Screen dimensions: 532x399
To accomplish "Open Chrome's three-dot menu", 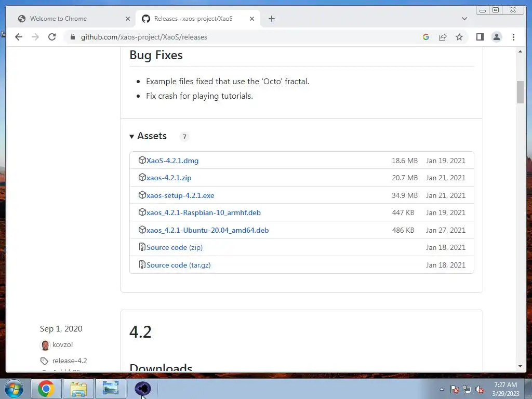I will tap(513, 37).
